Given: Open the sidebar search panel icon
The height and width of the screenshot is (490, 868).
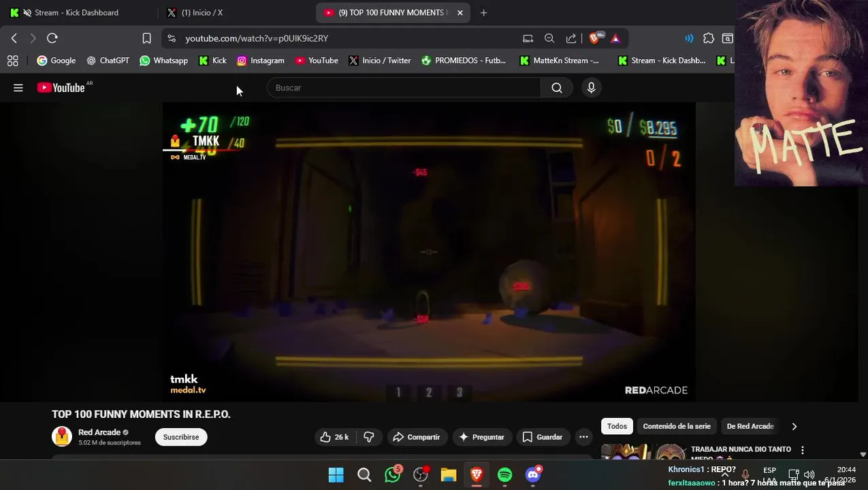Looking at the screenshot, I should point(727,38).
